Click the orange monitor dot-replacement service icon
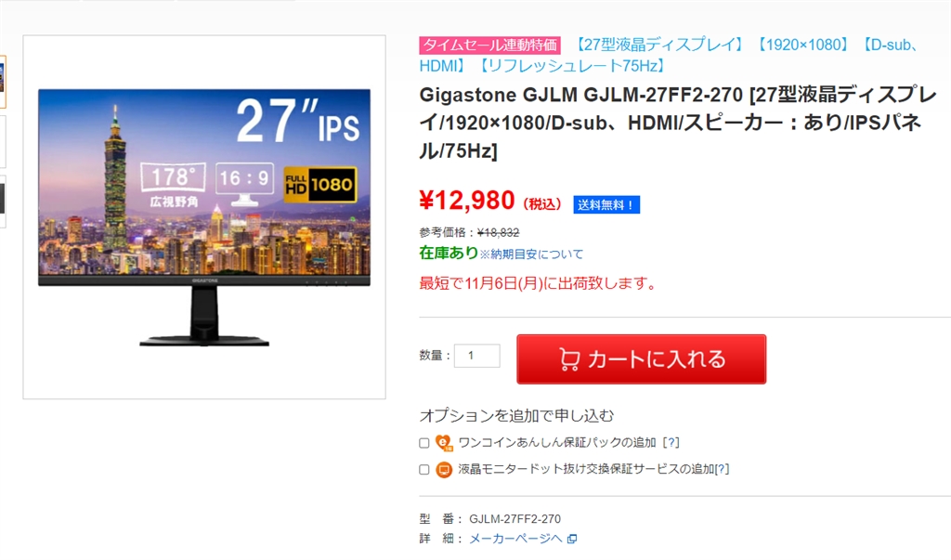951x560 pixels. point(444,470)
